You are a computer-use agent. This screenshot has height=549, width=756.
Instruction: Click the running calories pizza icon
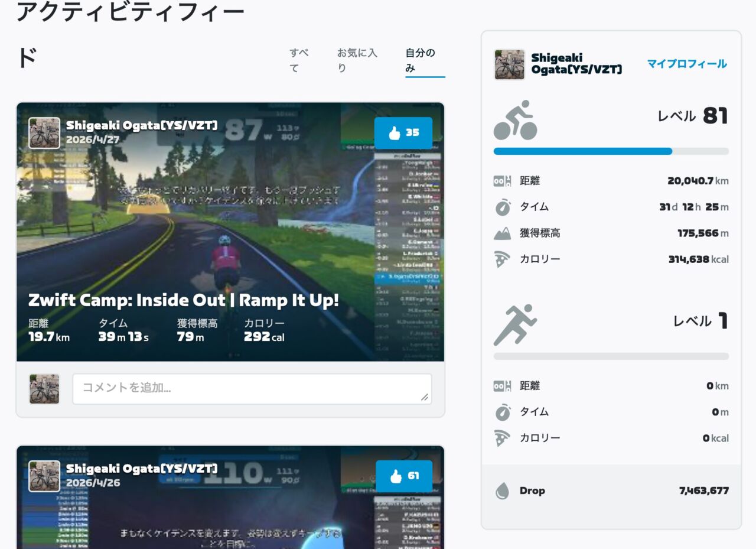pyautogui.click(x=502, y=438)
